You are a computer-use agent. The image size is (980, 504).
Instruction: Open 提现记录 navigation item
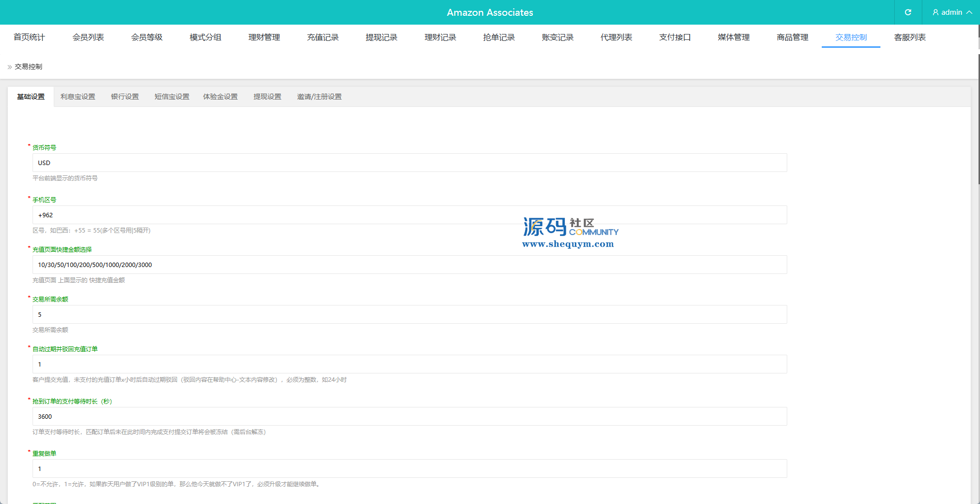[x=381, y=37]
